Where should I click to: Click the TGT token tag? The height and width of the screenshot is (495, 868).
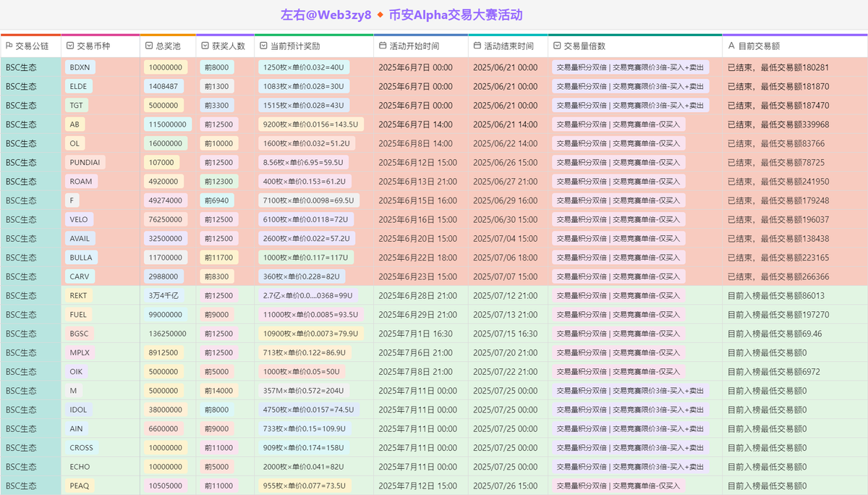tap(77, 106)
